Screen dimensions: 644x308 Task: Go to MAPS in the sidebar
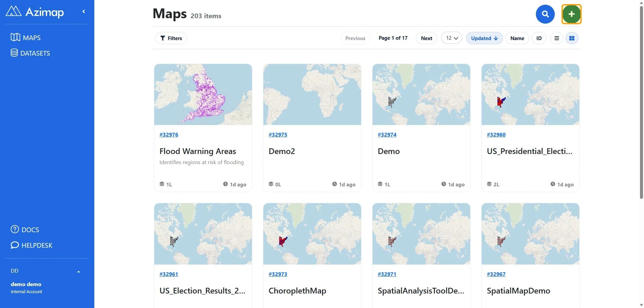(26, 37)
